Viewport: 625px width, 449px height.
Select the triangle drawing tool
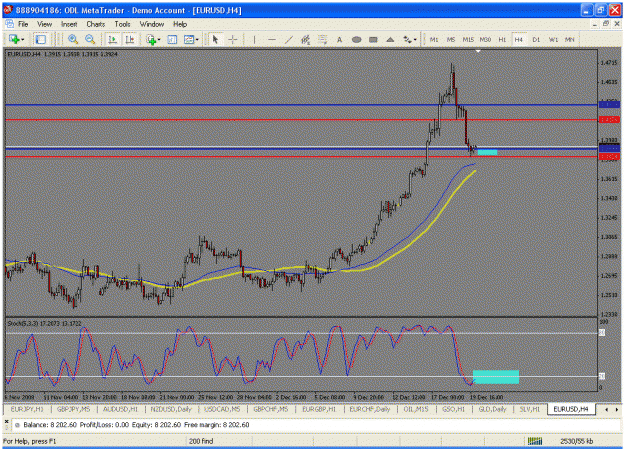tap(390, 39)
